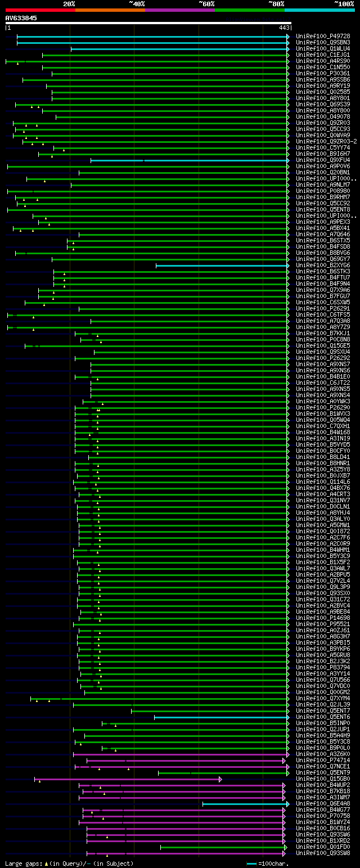The width and height of the screenshot is (360, 868).
Task: Select the UniRef100_Q9ZR03-2 hit label
Action: 326,142
